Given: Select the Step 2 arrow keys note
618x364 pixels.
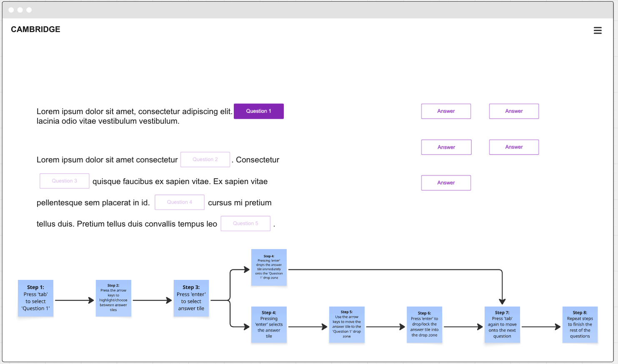Looking at the screenshot, I should pos(113,298).
